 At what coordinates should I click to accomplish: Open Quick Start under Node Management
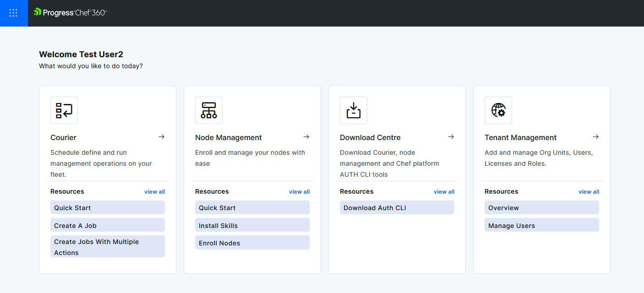[x=252, y=207]
